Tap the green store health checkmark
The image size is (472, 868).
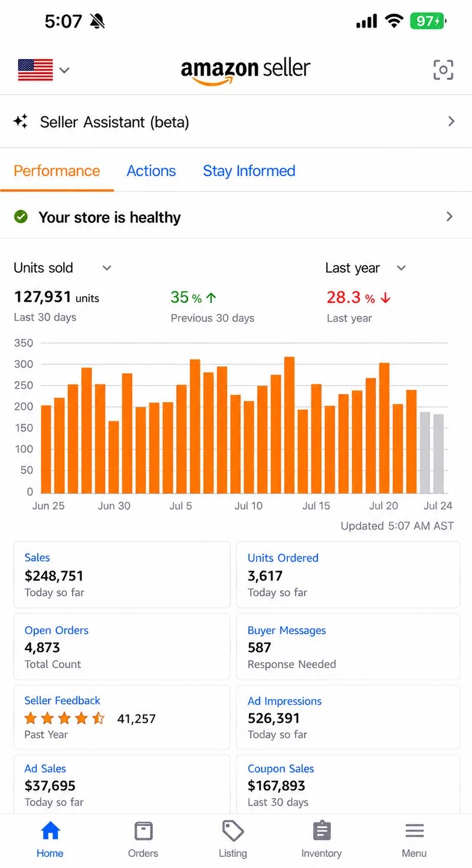21,217
